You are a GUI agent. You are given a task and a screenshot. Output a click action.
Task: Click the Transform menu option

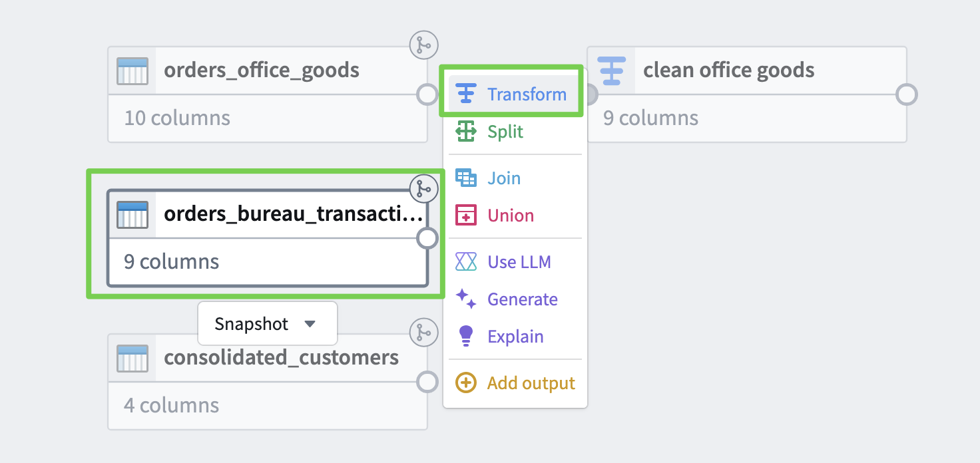point(511,94)
